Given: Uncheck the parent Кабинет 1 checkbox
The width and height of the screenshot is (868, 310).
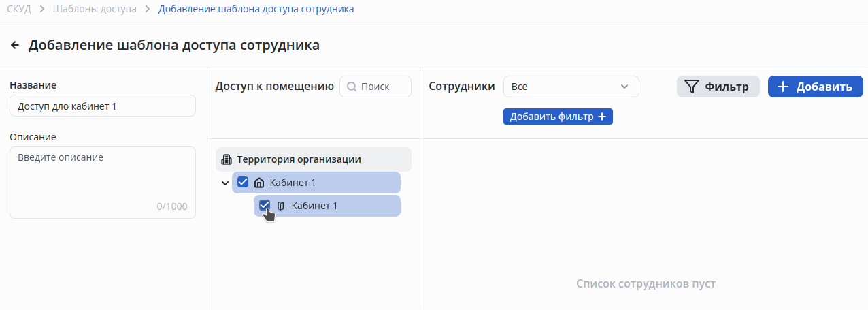Looking at the screenshot, I should (243, 182).
